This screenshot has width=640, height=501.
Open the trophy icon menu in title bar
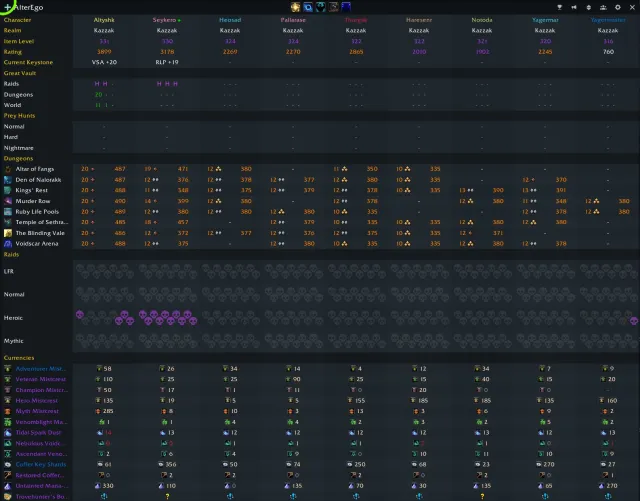[x=560, y=7]
